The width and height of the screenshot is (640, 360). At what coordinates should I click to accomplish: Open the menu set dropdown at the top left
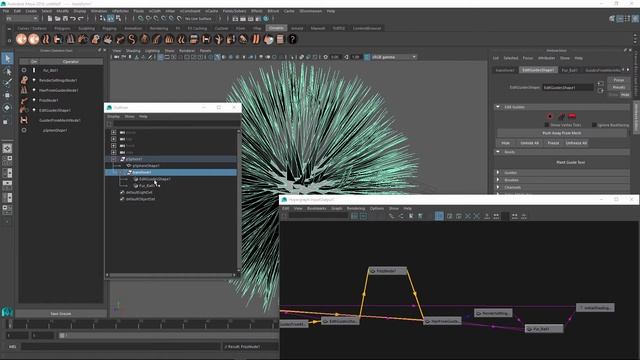pyautogui.click(x=22, y=18)
